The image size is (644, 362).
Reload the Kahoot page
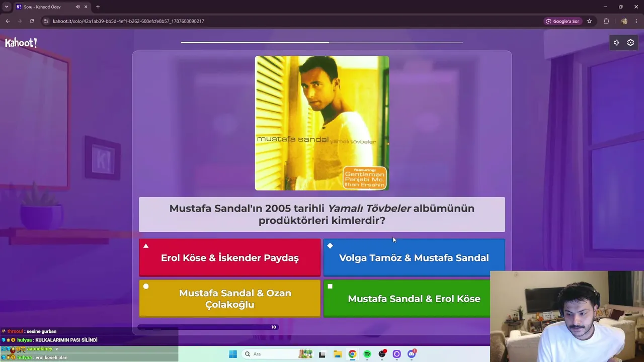point(32,21)
